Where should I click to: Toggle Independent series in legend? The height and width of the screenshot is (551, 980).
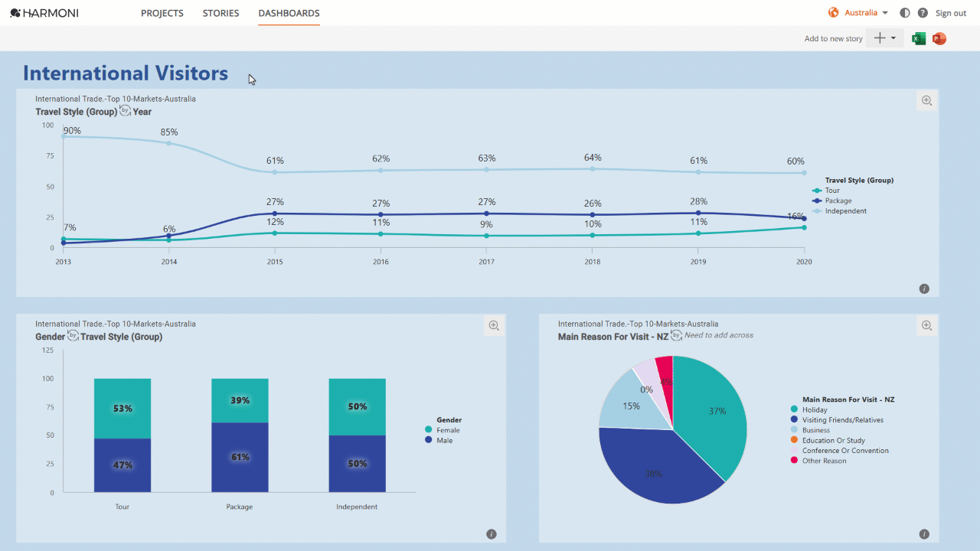pos(839,210)
